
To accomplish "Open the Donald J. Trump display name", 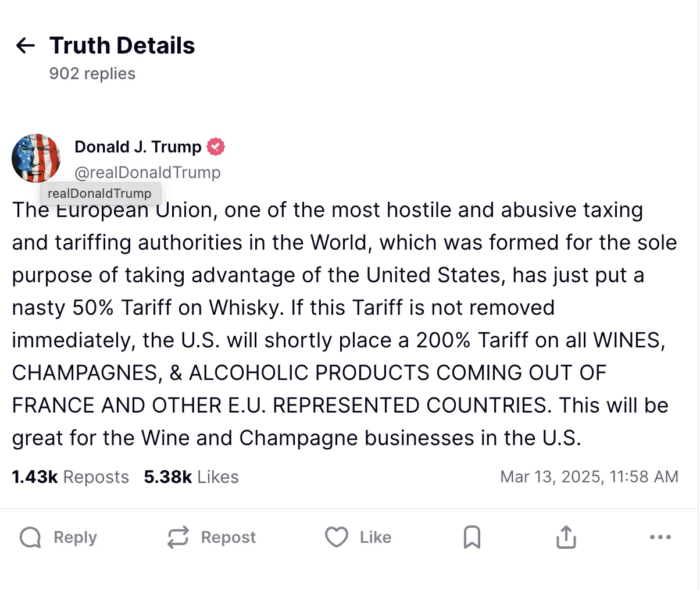I will pos(138,147).
